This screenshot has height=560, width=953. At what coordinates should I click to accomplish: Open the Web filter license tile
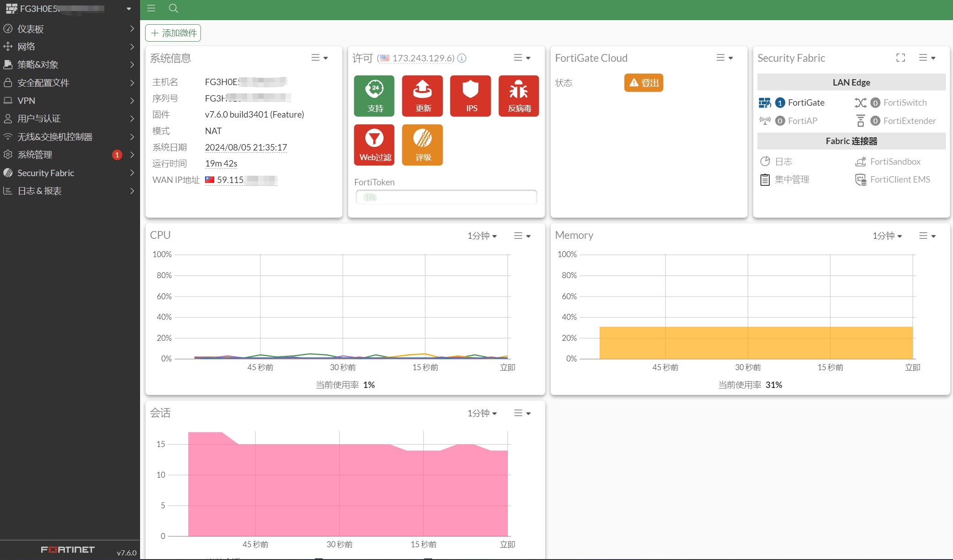374,145
